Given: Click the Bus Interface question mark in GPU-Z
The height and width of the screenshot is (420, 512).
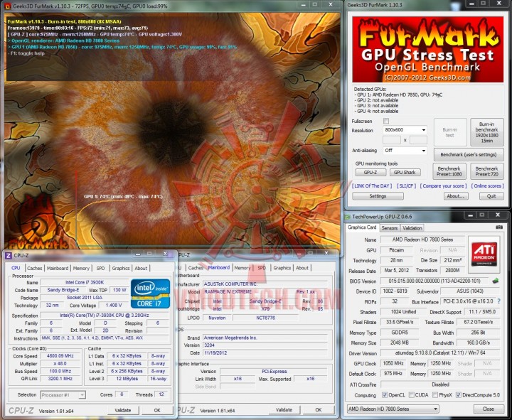Looking at the screenshot, I should [498, 301].
